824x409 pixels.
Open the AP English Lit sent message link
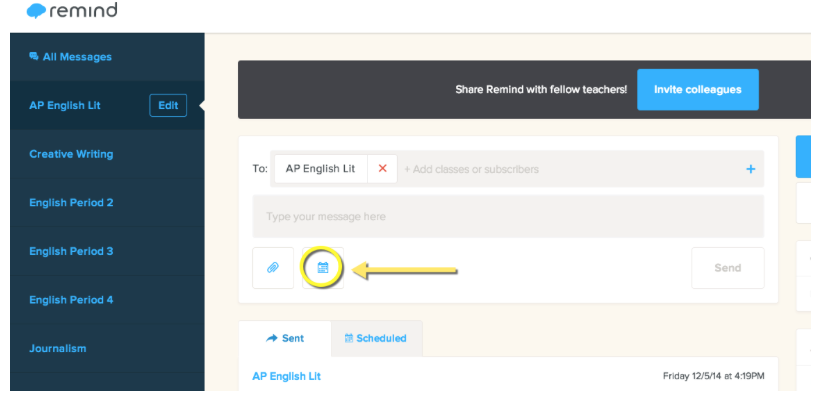click(x=286, y=376)
